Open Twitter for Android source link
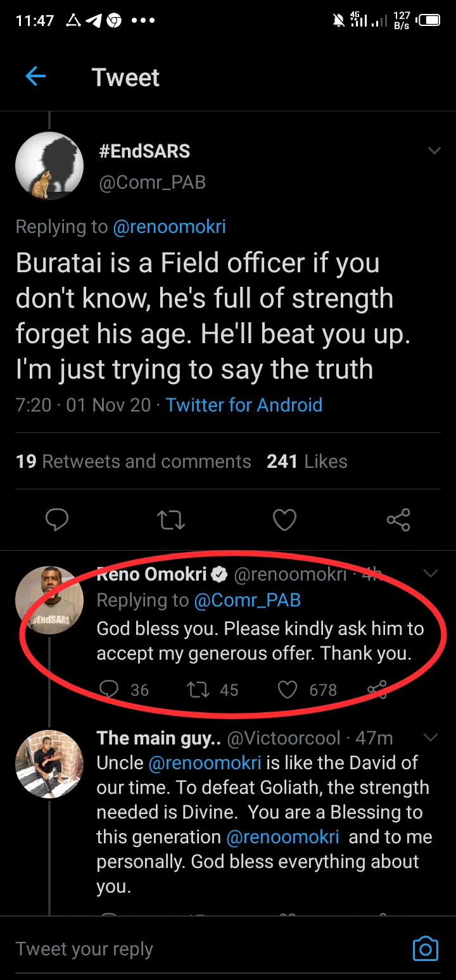 [x=244, y=405]
